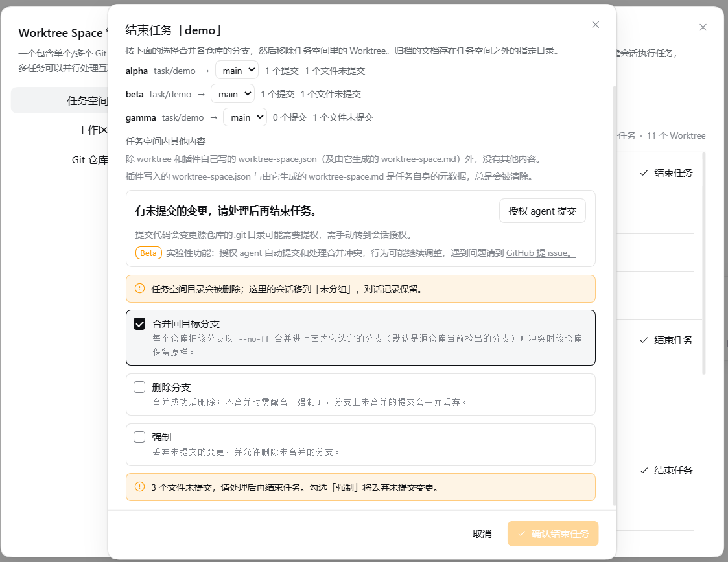728x562 pixels.
Task: Click the 强制 option description text
Action: click(x=246, y=452)
